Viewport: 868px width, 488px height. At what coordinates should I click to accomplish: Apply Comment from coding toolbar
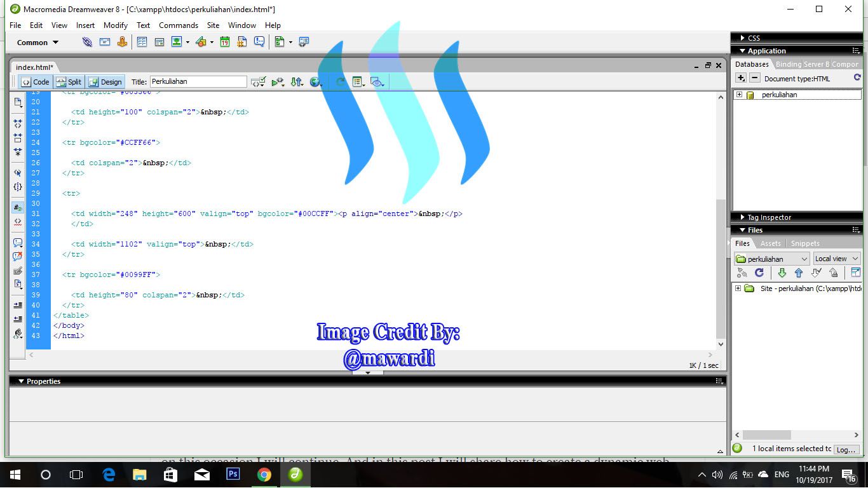pos(18,243)
